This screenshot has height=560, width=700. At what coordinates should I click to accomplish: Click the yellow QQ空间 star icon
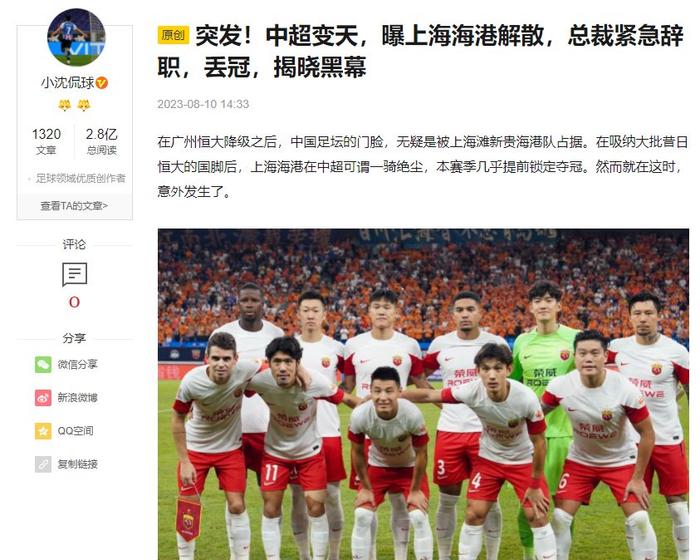coord(43,431)
